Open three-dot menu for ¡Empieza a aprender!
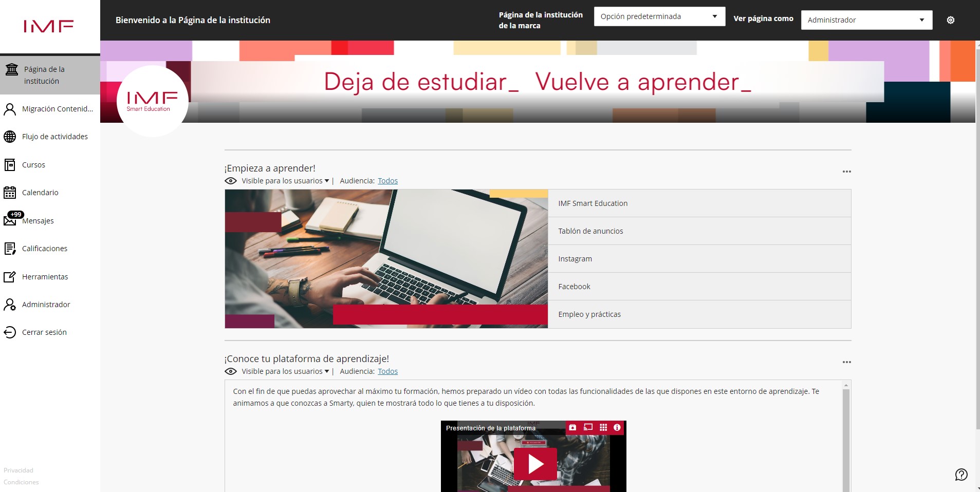The image size is (980, 492). tap(847, 172)
